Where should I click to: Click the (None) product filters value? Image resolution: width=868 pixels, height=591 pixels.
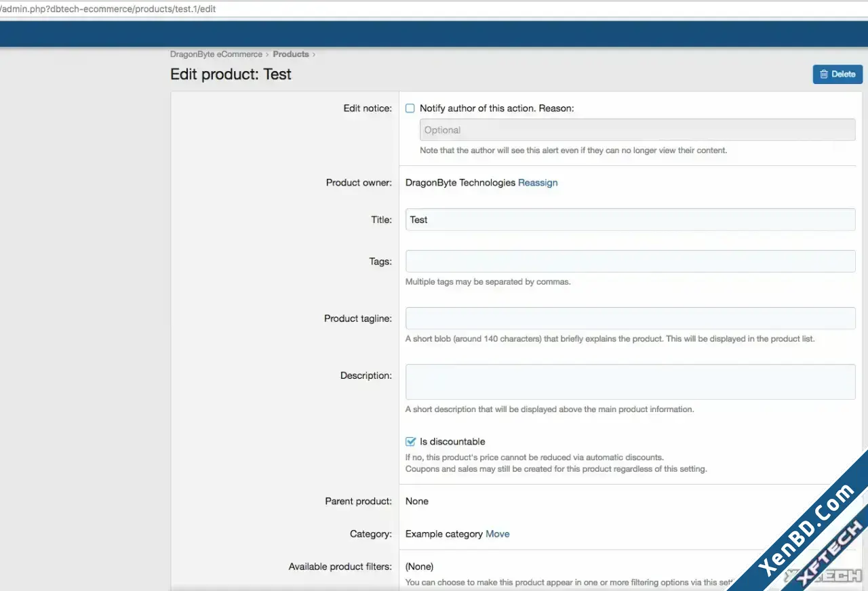point(419,567)
